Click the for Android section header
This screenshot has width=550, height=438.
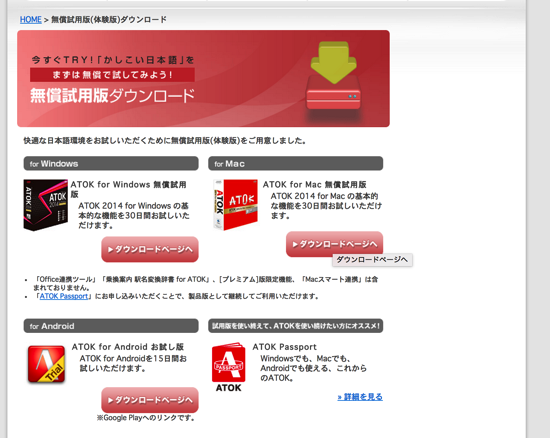pos(111,326)
